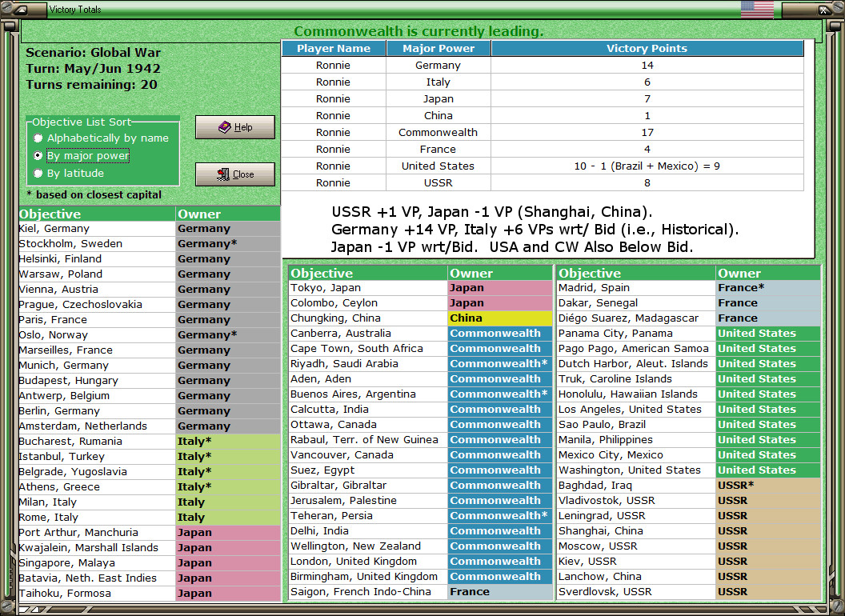Select 'By major power' sort option
Screen dimensions: 845x616
82,156
